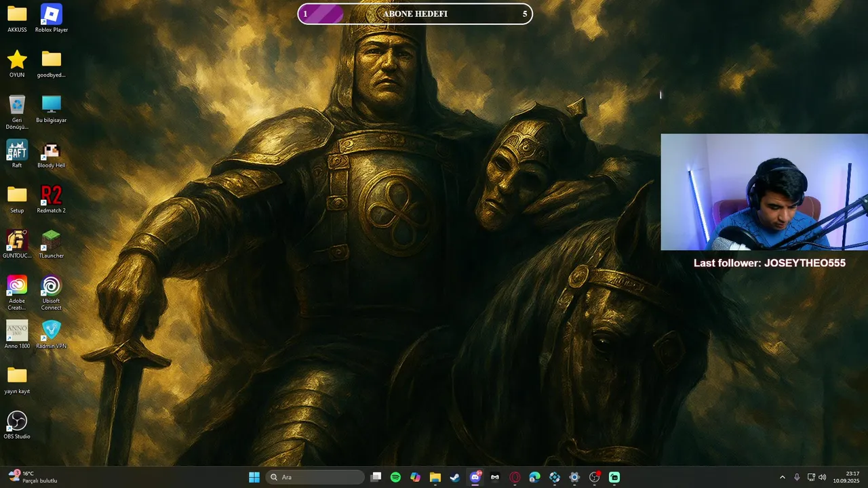Open the OYUN star folder

coord(17,64)
